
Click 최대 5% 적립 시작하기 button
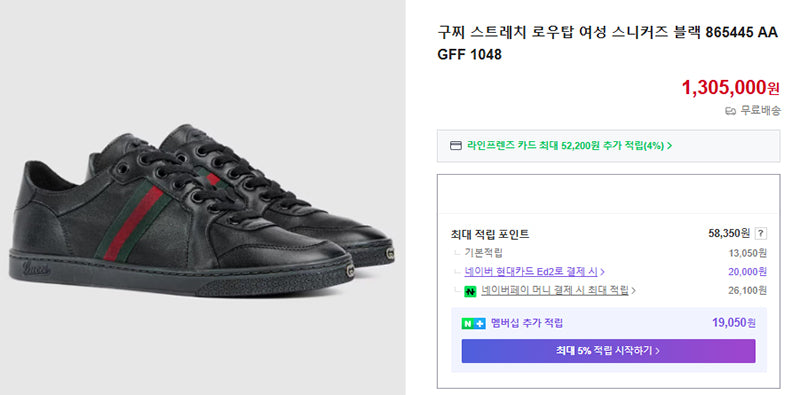[x=608, y=351]
